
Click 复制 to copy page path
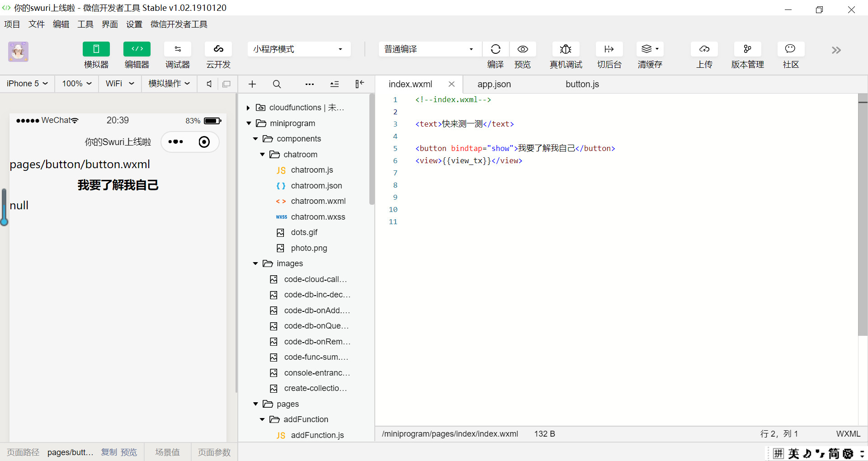(108, 452)
